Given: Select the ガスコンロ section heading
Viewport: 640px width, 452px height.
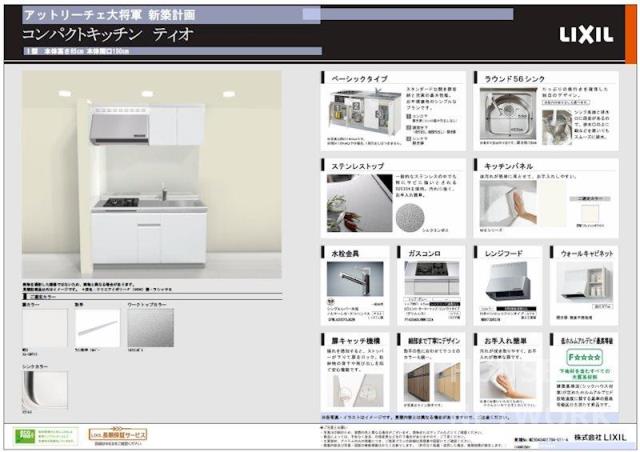Looking at the screenshot, I should point(424,254).
